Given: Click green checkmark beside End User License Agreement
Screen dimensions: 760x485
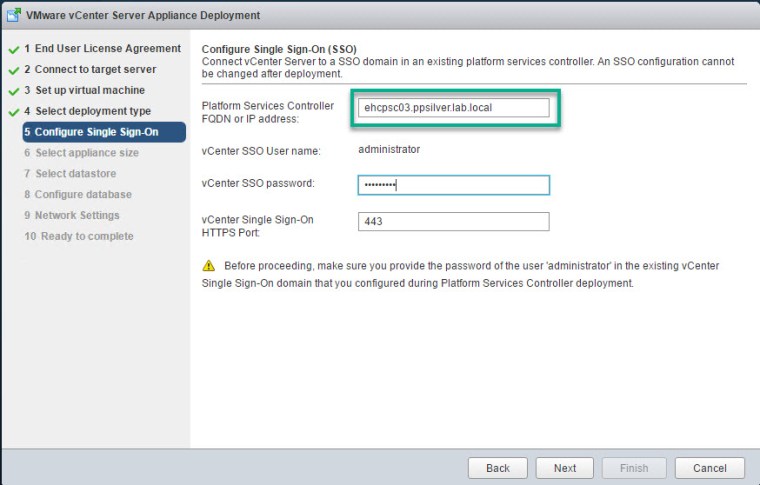Looking at the screenshot, I should click(14, 49).
